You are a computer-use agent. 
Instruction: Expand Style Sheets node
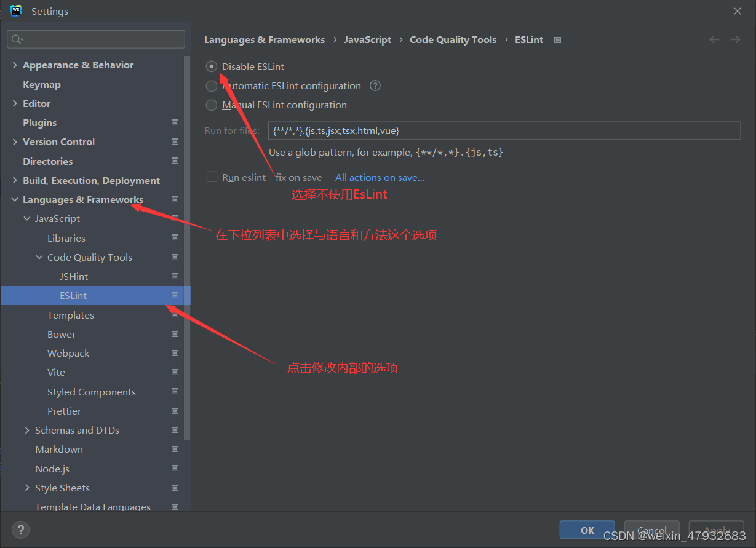(27, 488)
